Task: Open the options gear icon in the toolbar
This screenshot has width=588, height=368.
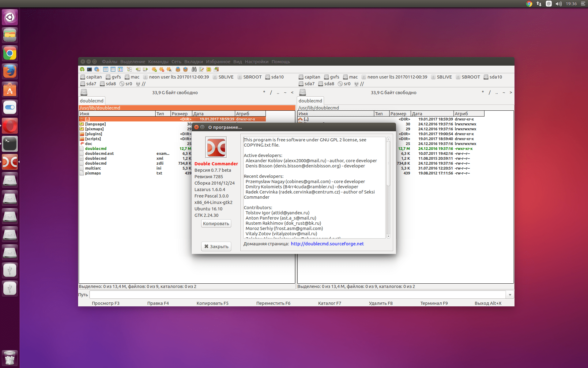Action: click(97, 69)
